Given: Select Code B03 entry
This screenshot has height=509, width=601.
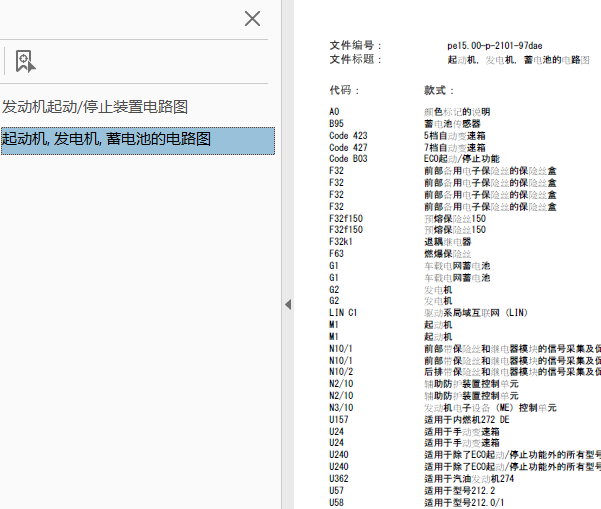Looking at the screenshot, I should tap(348, 159).
